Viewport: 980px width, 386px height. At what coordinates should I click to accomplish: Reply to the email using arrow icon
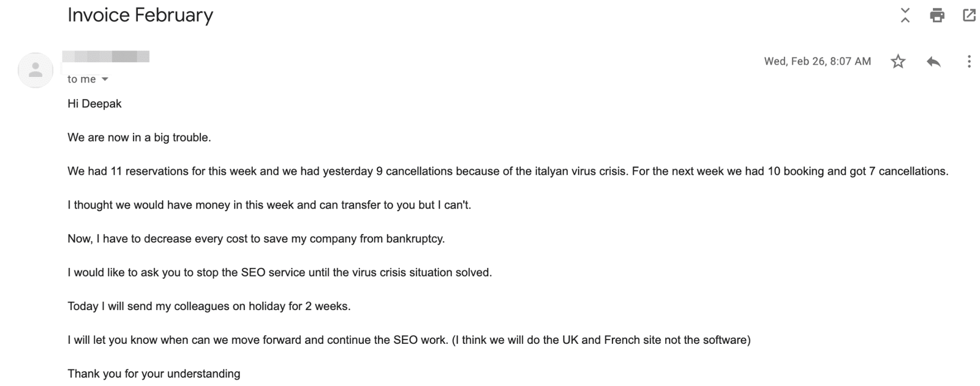[x=933, y=61]
